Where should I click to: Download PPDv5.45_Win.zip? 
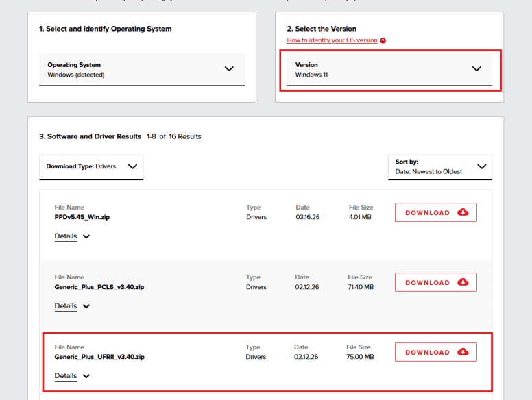435,212
